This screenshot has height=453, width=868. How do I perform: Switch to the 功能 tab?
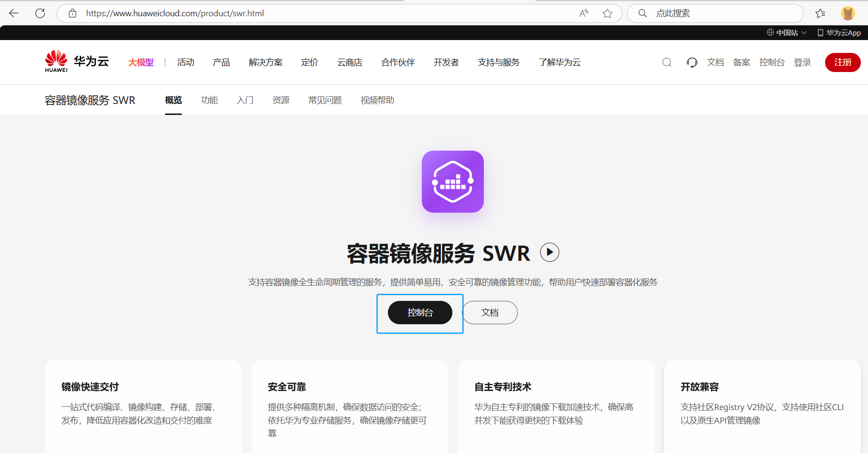(209, 100)
